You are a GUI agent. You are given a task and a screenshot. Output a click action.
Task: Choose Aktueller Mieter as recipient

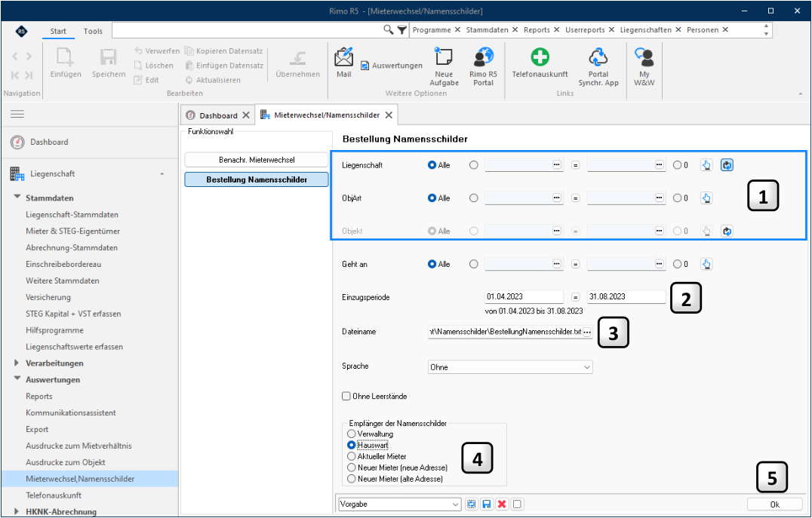377,456
